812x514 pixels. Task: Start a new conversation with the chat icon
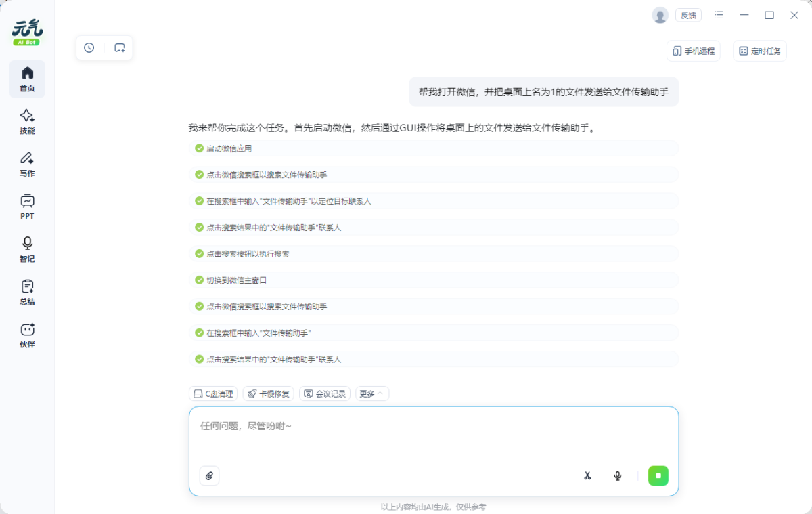pos(120,47)
